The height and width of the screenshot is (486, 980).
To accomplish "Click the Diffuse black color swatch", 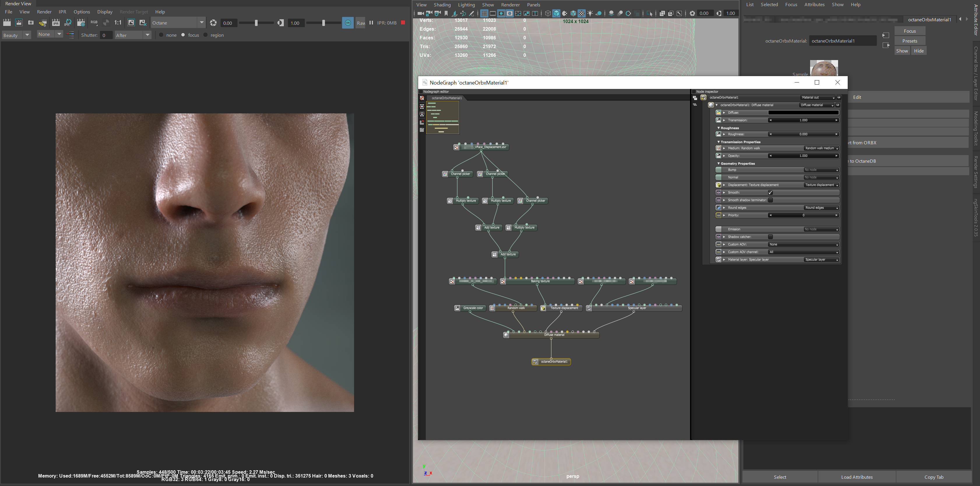I will point(803,113).
